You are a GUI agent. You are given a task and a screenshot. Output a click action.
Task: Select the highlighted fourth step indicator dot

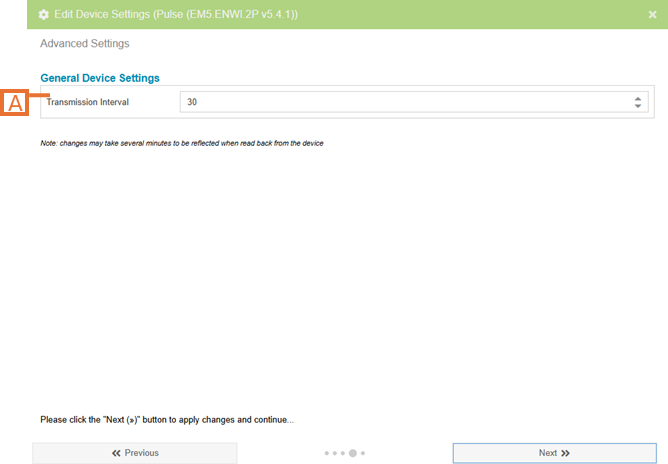click(x=352, y=453)
